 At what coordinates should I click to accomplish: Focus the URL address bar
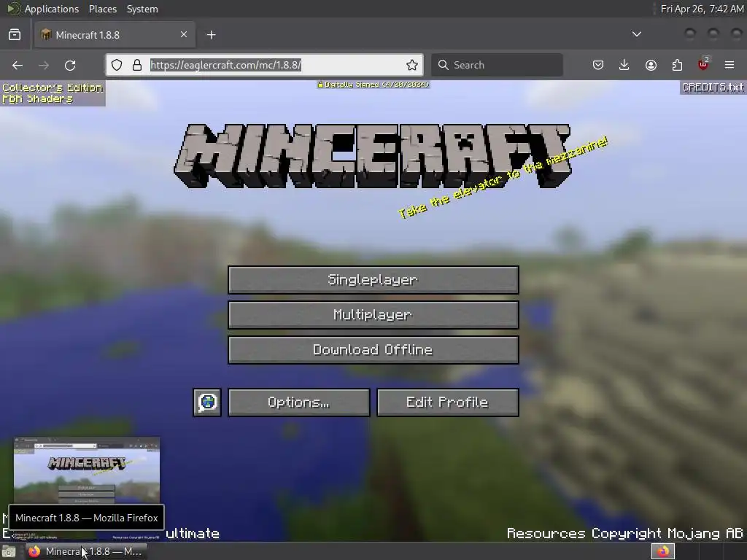[x=264, y=65]
